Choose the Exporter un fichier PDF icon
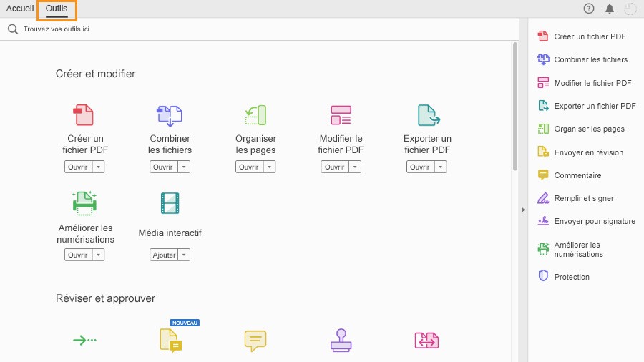644x362 pixels. [x=427, y=115]
